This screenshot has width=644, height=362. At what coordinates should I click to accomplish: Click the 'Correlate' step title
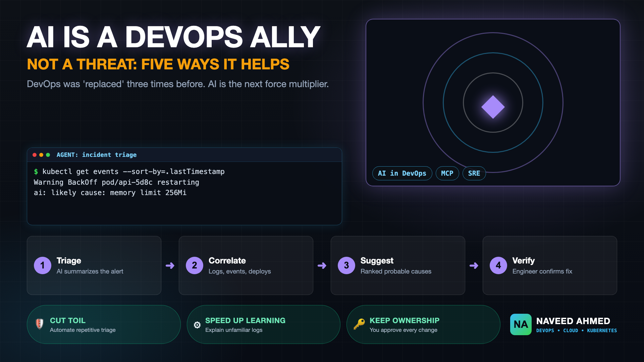click(x=227, y=261)
